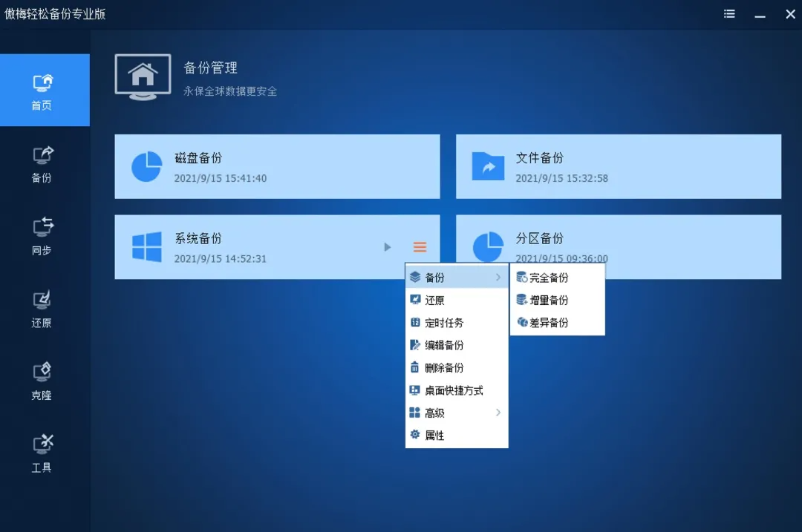Screen dimensions: 802x532
Task: Select 完全备份 in the submenu
Action: click(x=558, y=278)
